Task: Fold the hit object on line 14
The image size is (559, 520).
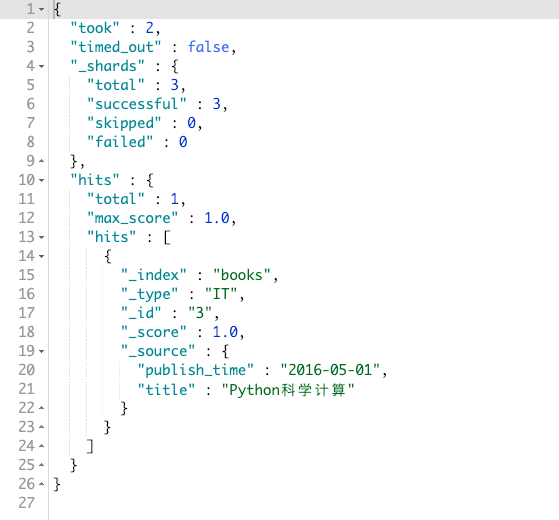Action: coord(42,256)
